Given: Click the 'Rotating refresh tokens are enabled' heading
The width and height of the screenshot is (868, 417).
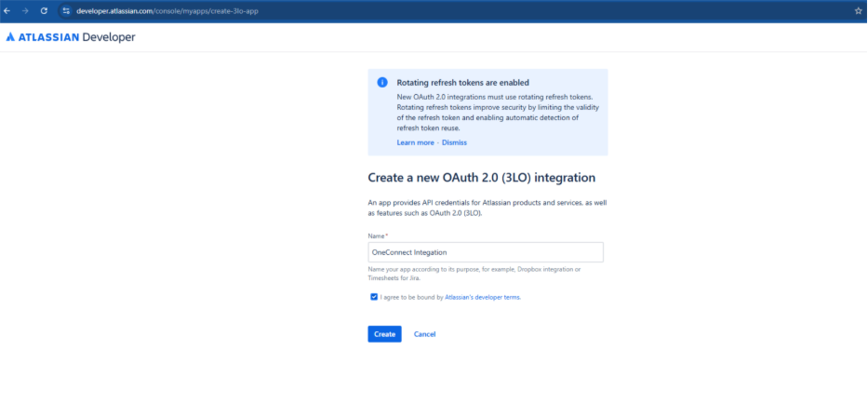Looking at the screenshot, I should pyautogui.click(x=462, y=83).
